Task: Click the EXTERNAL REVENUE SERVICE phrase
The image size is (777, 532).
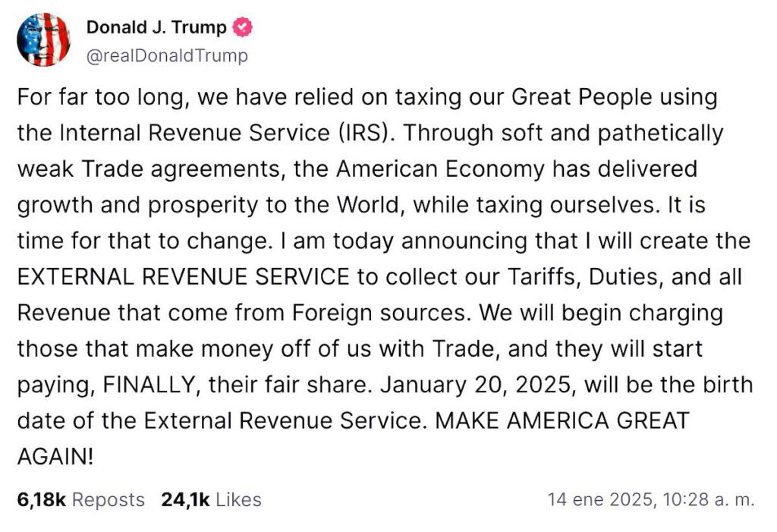Action: [184, 276]
